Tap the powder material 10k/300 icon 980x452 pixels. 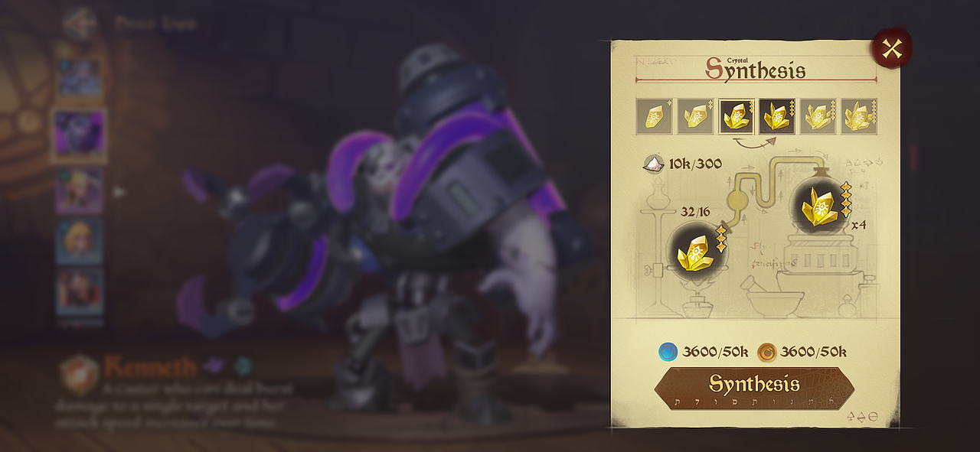point(654,163)
